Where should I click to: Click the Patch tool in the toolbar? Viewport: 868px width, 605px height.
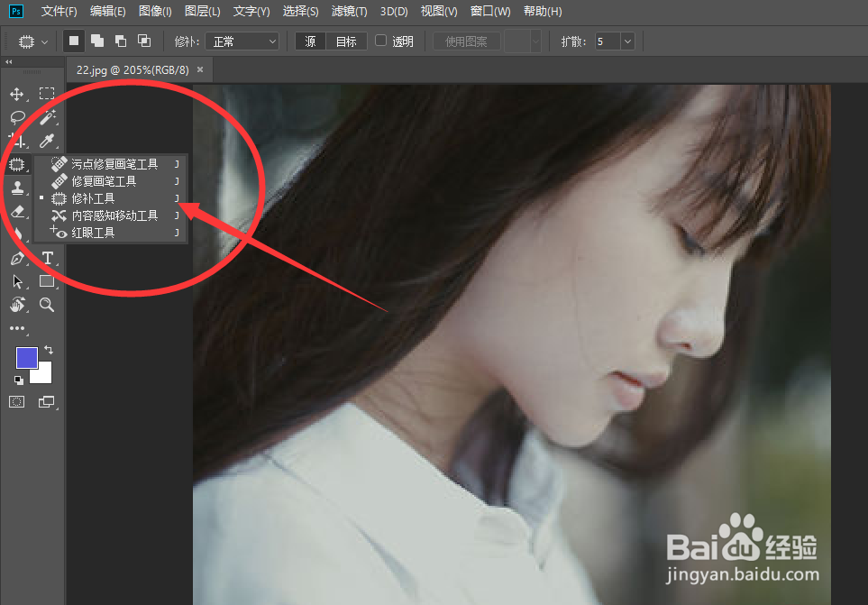pyautogui.click(x=17, y=164)
